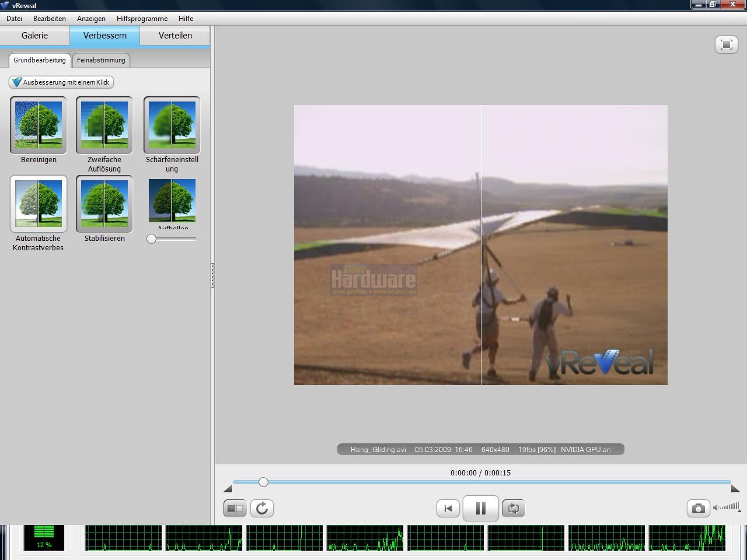
Task: Switch to the Verteilen tab
Action: 175,36
